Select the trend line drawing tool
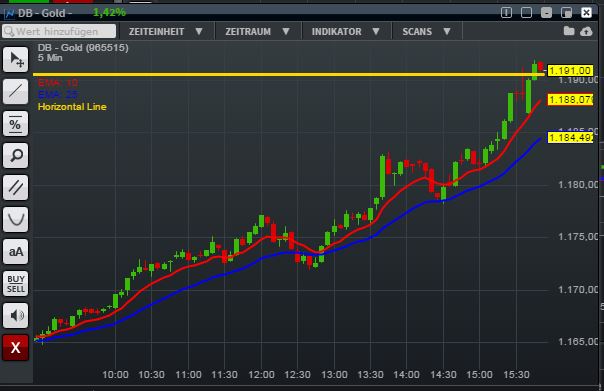Image resolution: width=604 pixels, height=391 pixels. point(15,91)
